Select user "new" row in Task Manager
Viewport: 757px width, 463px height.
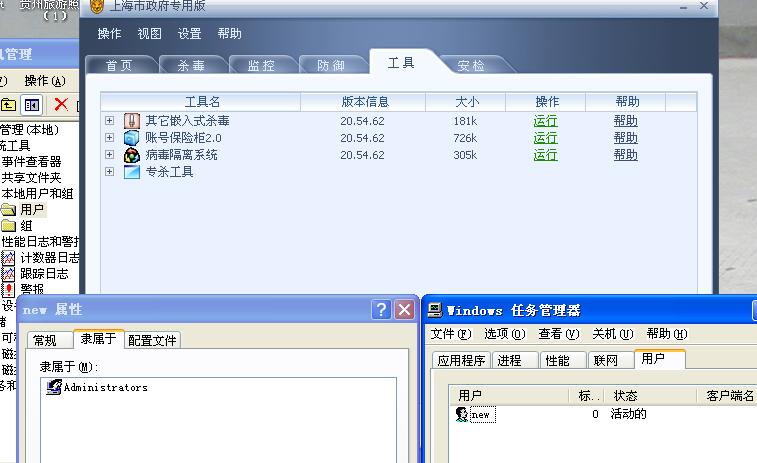tap(483, 415)
